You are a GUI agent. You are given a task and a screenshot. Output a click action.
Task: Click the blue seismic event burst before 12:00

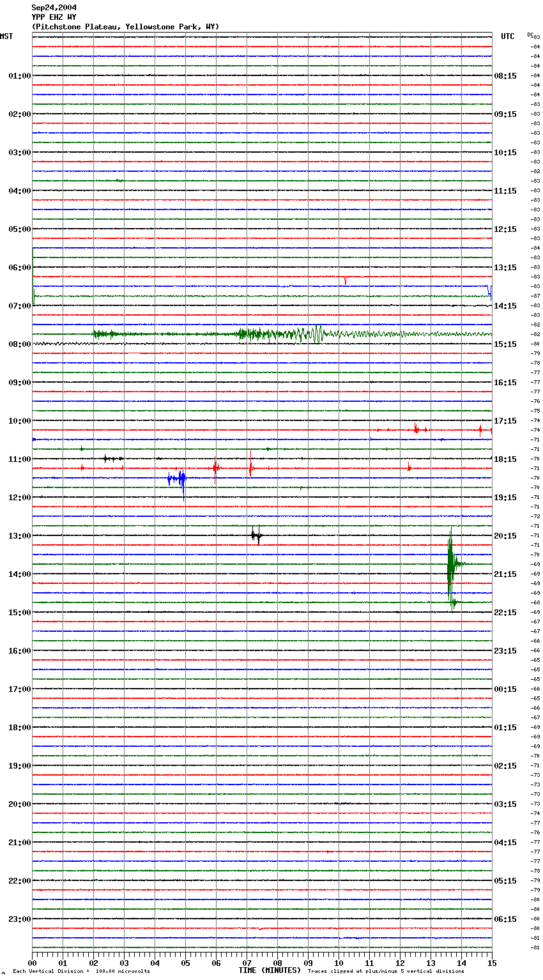[177, 479]
